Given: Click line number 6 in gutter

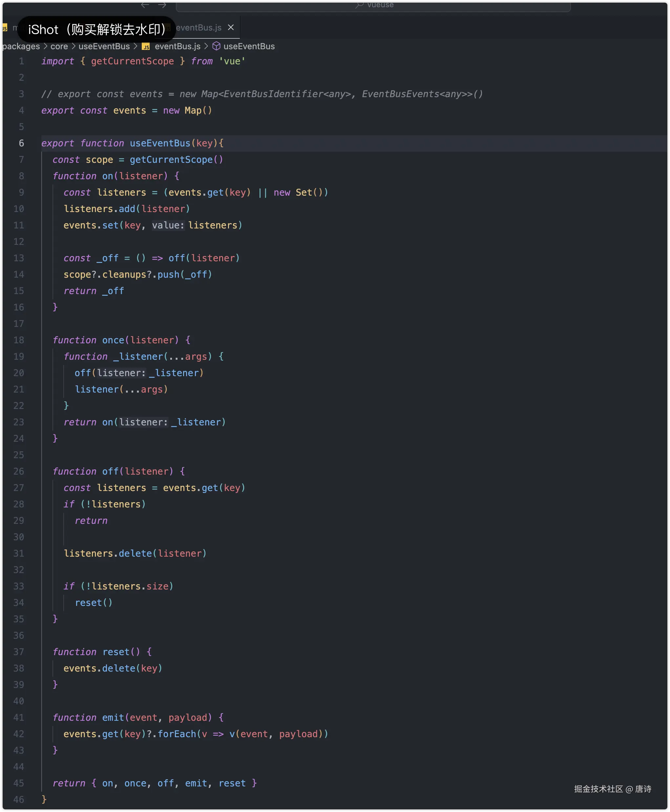Looking at the screenshot, I should click(x=21, y=143).
